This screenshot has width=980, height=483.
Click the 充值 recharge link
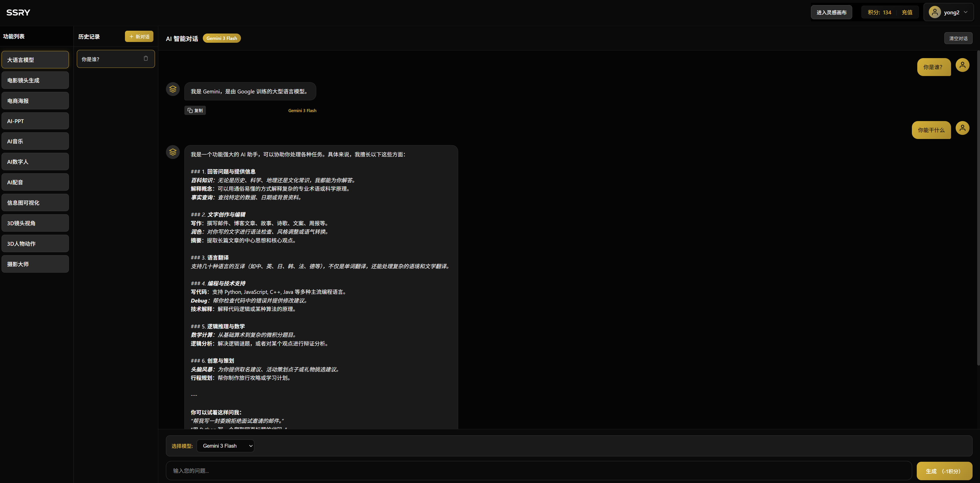[x=907, y=12]
